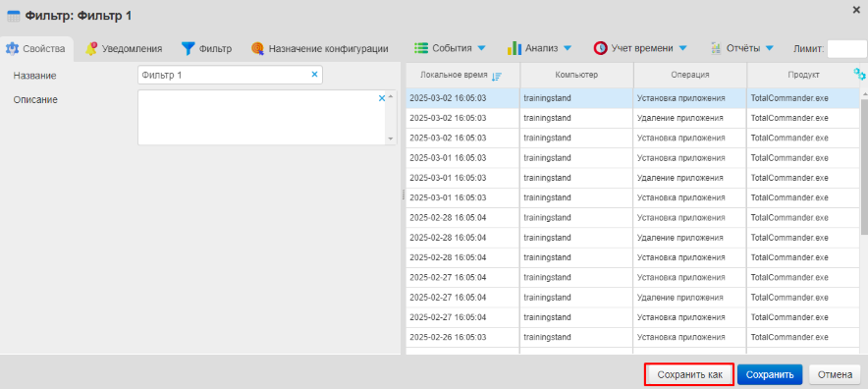The width and height of the screenshot is (868, 389).
Task: Open the Уведомления tab
Action: coord(124,49)
